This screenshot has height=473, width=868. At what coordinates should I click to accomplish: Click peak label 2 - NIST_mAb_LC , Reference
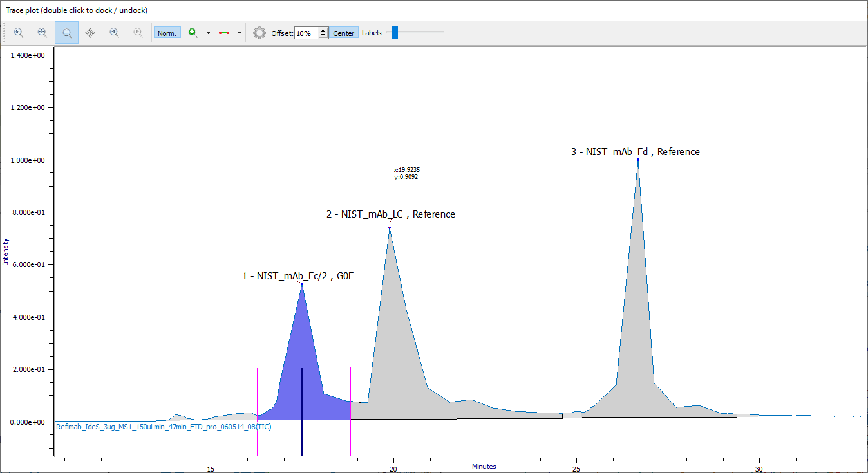tap(391, 214)
